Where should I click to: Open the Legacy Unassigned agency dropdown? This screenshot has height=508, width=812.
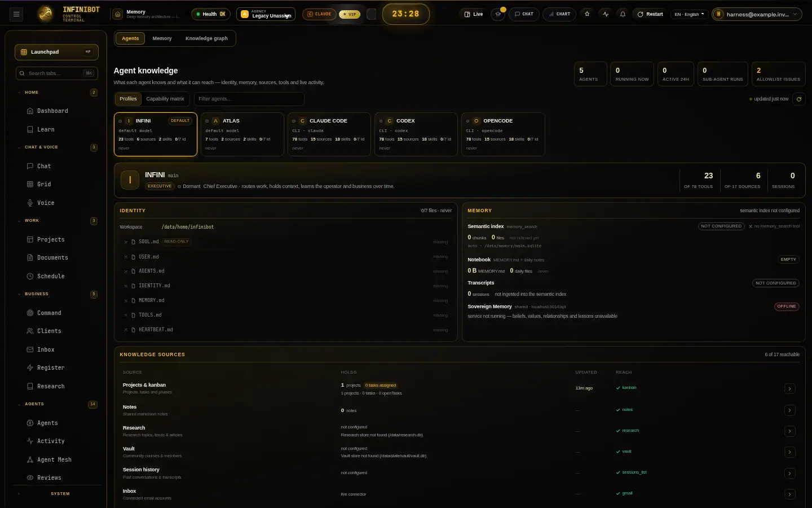[266, 14]
